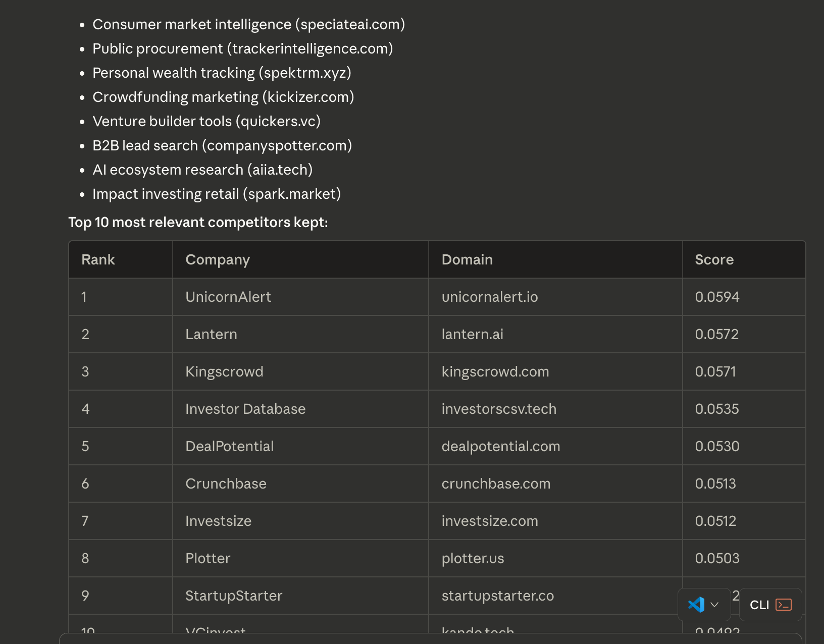
Task: Click the Rank column header
Action: click(98, 259)
